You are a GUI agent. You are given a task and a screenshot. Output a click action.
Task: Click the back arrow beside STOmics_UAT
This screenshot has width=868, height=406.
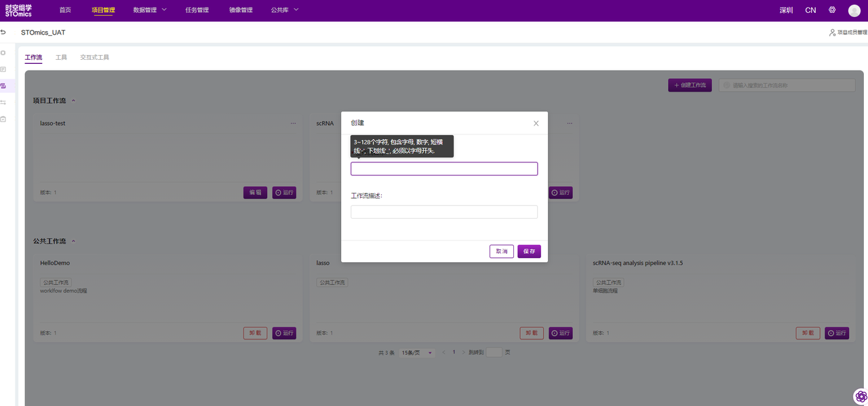pyautogui.click(x=3, y=33)
